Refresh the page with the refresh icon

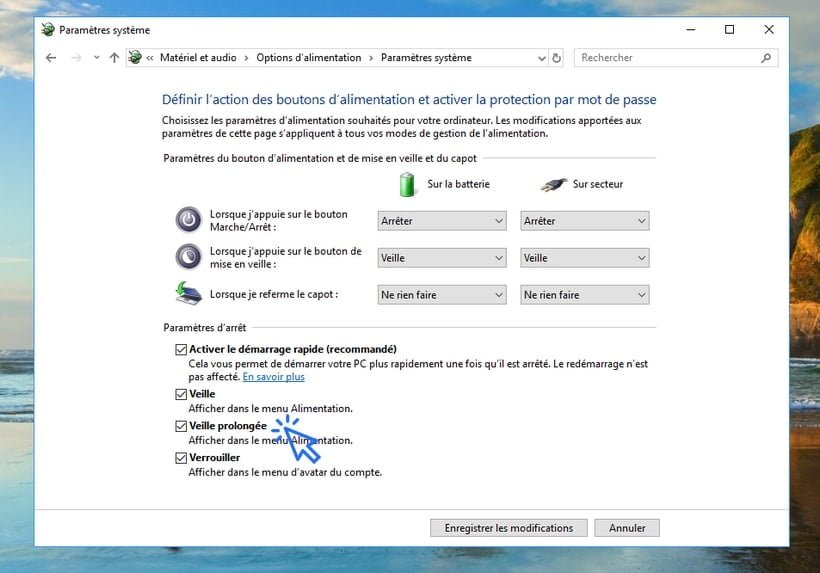tap(556, 58)
